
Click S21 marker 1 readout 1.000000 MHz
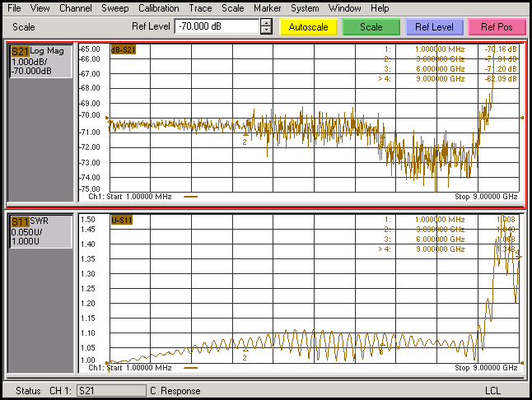tap(440, 49)
